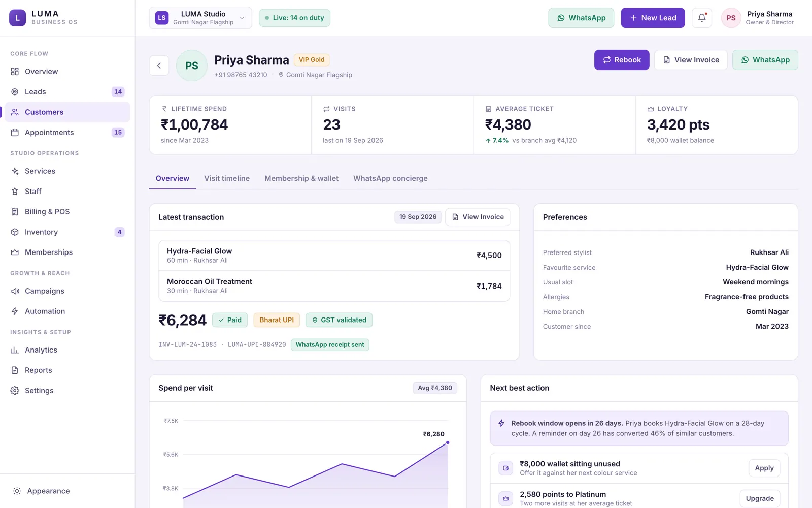The height and width of the screenshot is (508, 812).
Task: Switch to the WhatsApp concierge tab
Action: [x=390, y=178]
